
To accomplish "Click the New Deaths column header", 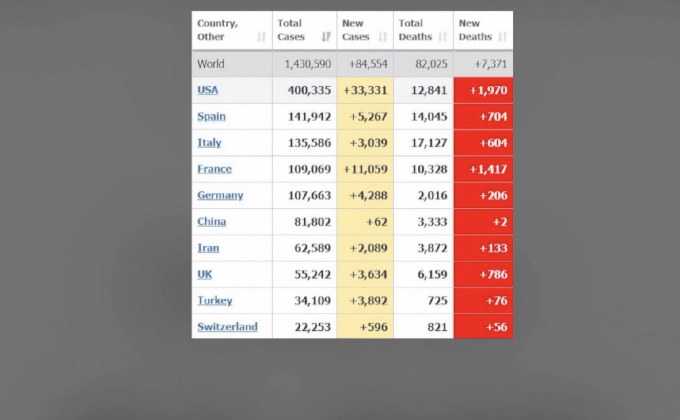I will [x=483, y=30].
